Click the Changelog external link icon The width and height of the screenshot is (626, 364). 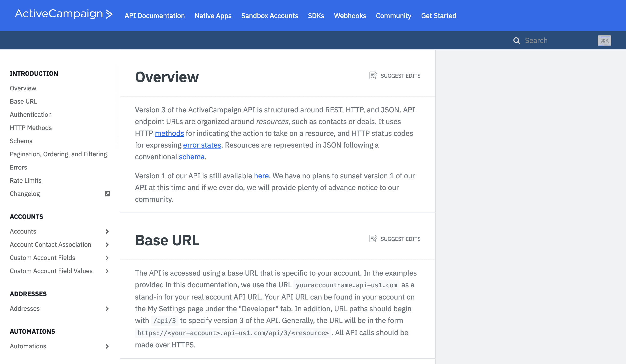(x=108, y=194)
